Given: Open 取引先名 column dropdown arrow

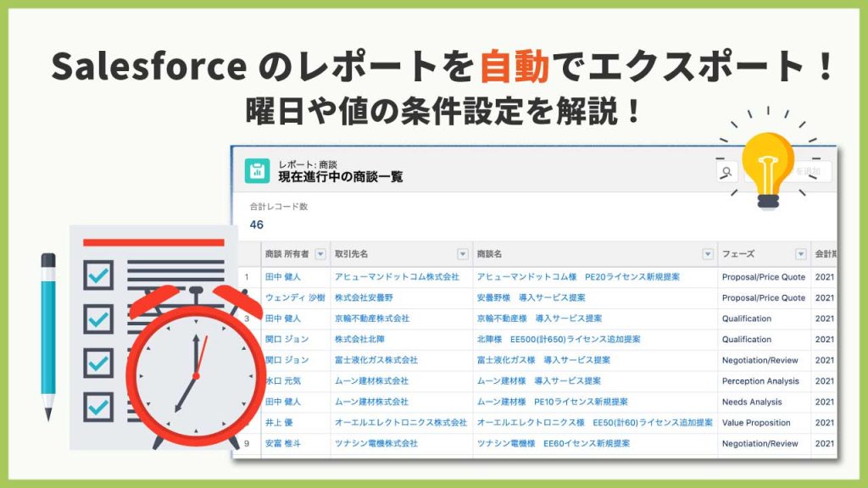Looking at the screenshot, I should coord(463,254).
